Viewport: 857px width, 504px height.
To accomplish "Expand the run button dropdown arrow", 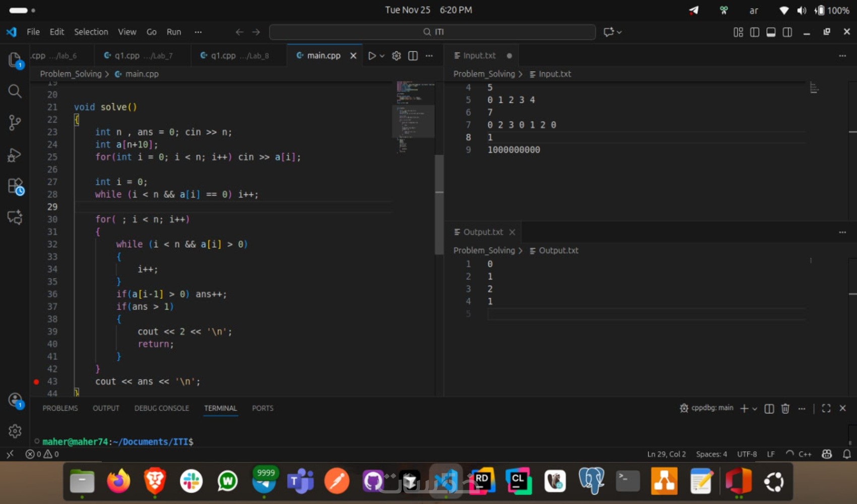I will tap(382, 56).
